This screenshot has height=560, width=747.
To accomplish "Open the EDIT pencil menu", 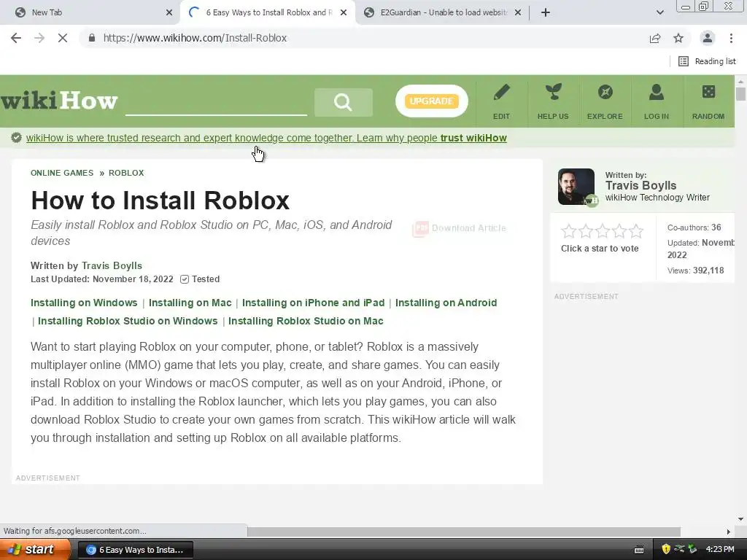I will (x=501, y=102).
